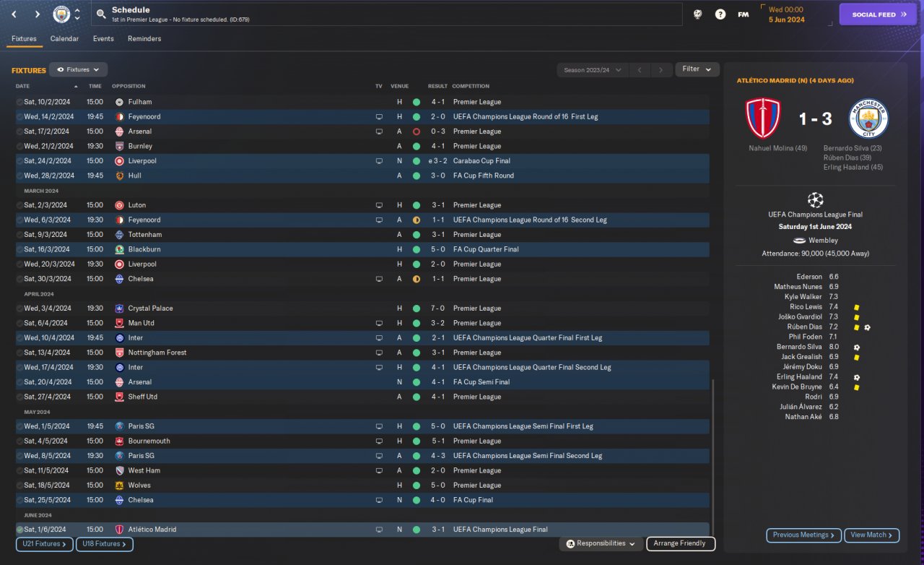The width and height of the screenshot is (924, 565).
Task: Click the Fulham club badge
Action: pyautogui.click(x=119, y=102)
